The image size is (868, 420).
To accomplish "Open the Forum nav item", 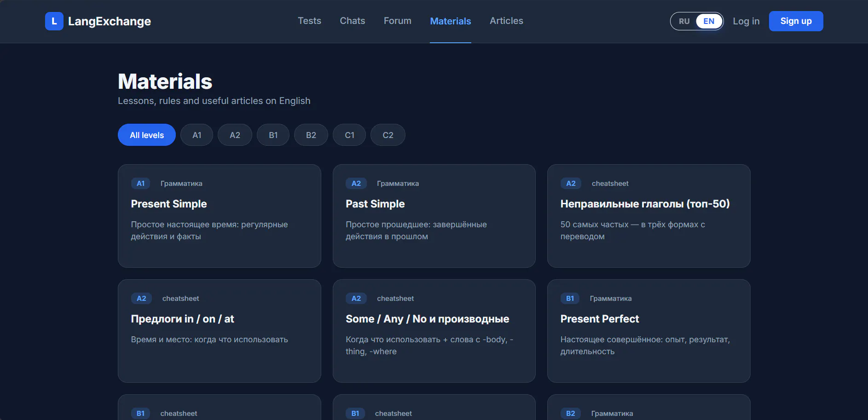I will [x=398, y=21].
